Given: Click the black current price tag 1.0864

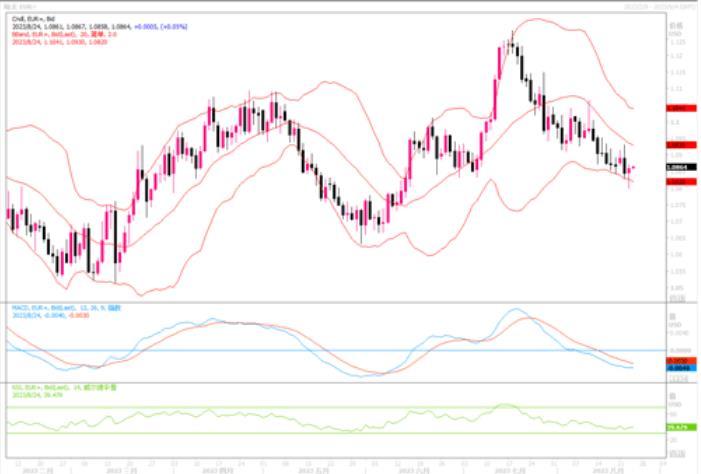Looking at the screenshot, I should tap(680, 169).
